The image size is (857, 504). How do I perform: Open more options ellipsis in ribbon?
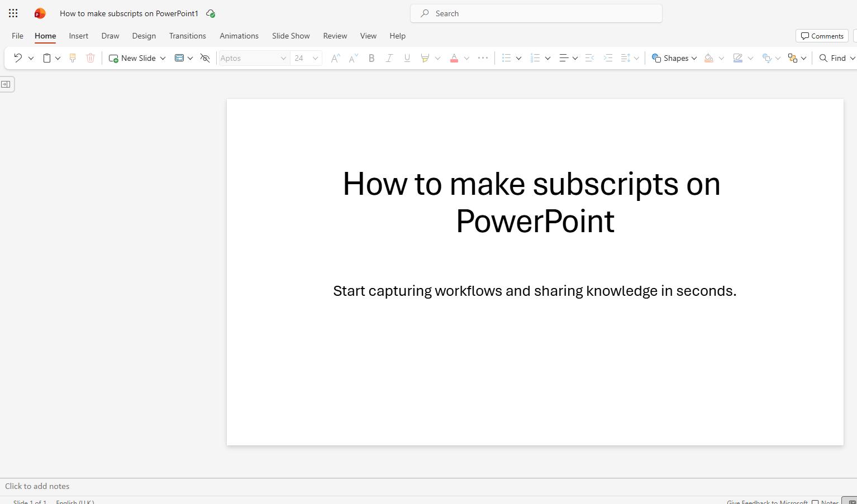(483, 57)
